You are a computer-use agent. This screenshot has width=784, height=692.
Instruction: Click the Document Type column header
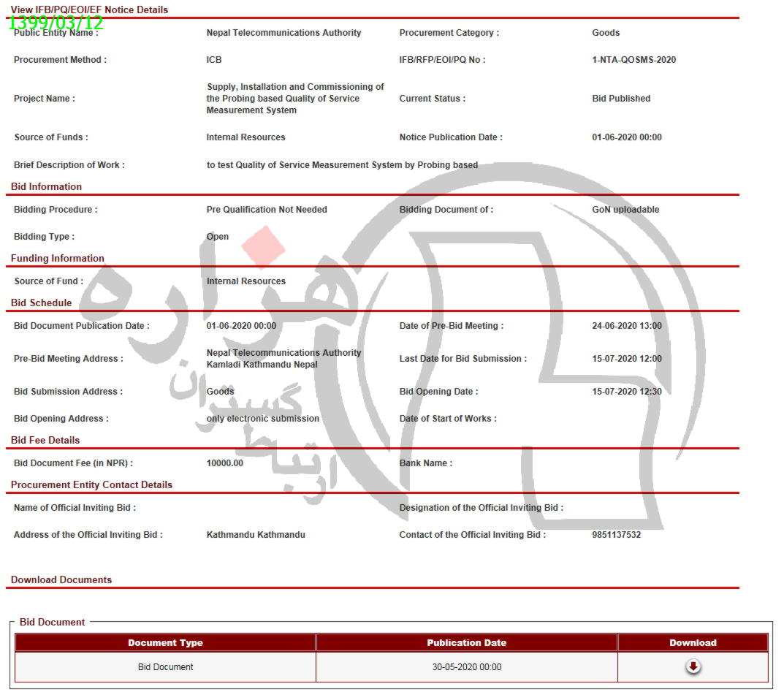coord(165,643)
